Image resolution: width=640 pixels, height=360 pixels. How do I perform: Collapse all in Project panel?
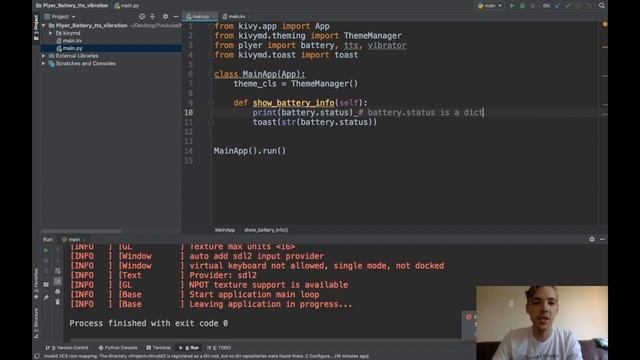pos(152,16)
